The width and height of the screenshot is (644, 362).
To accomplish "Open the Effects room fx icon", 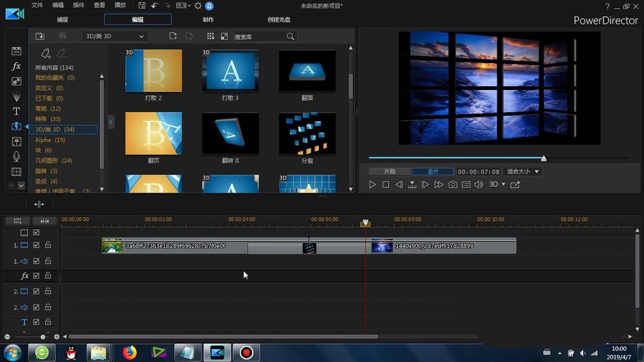I will click(17, 66).
